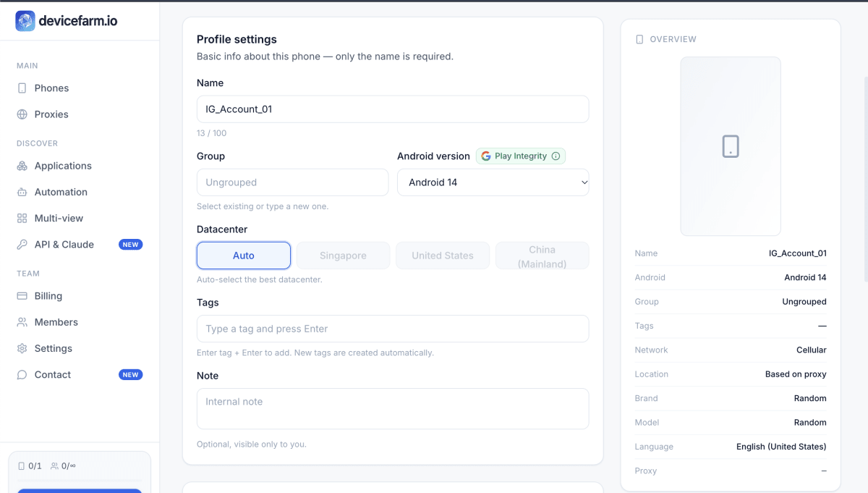Click the icon beside the OVERVIEW heading
Image resolution: width=868 pixels, height=493 pixels.
639,39
